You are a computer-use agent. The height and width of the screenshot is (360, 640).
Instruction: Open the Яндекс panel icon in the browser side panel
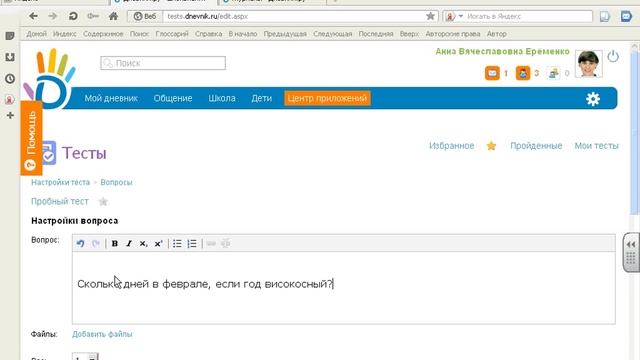10,99
